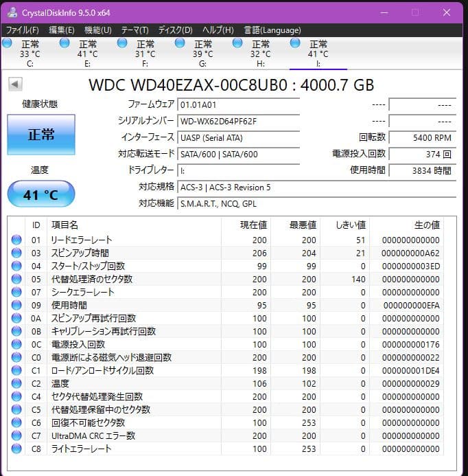
Task: Click the CrystalDiskInfo app icon in title bar
Action: click(x=12, y=12)
